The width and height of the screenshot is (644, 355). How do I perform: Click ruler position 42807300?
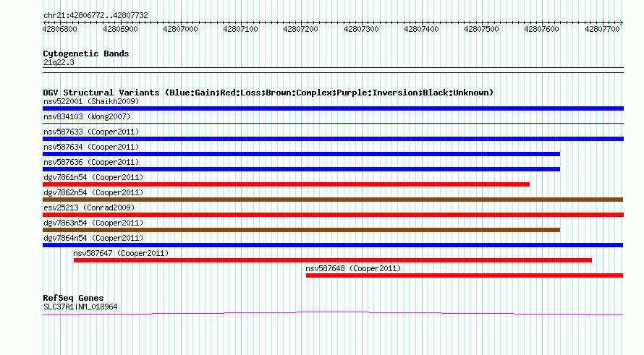361,29
